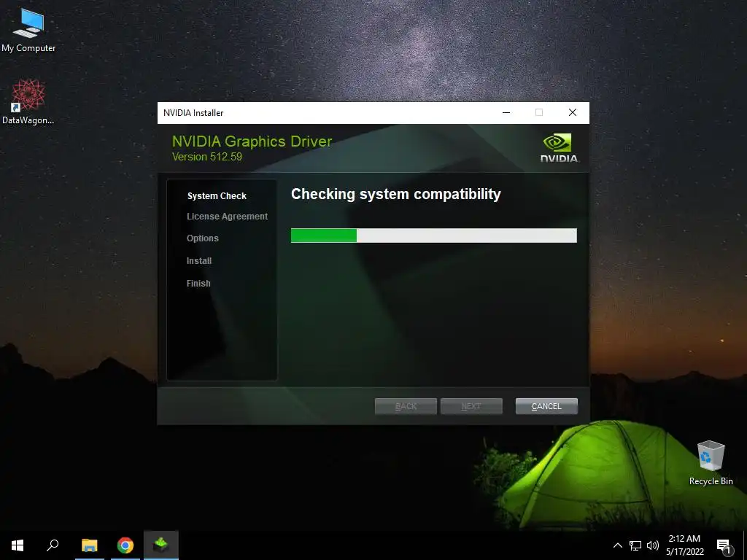Click the 'Version 512.59' text
Viewport: 747px width, 560px height.
(206, 157)
